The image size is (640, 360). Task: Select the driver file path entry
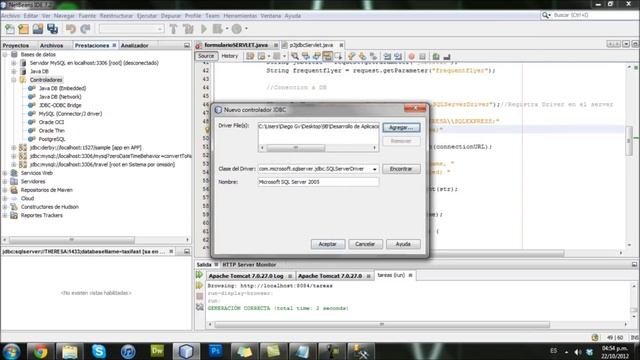(318, 127)
